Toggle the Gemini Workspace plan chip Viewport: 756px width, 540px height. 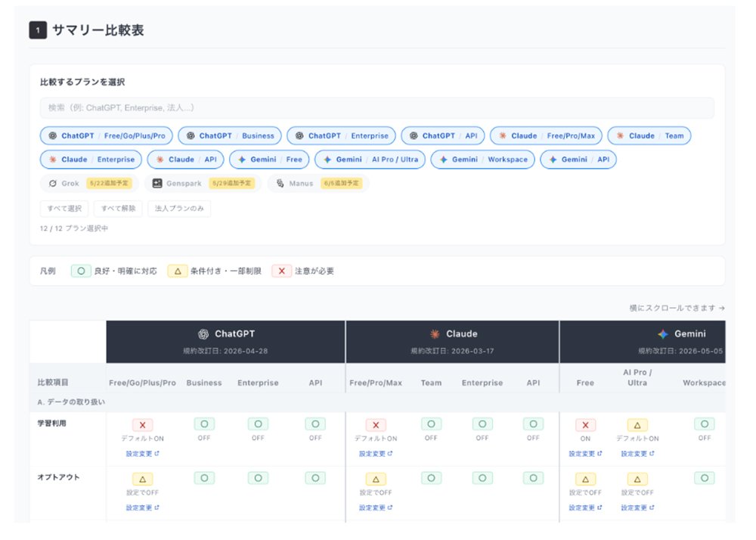482,160
